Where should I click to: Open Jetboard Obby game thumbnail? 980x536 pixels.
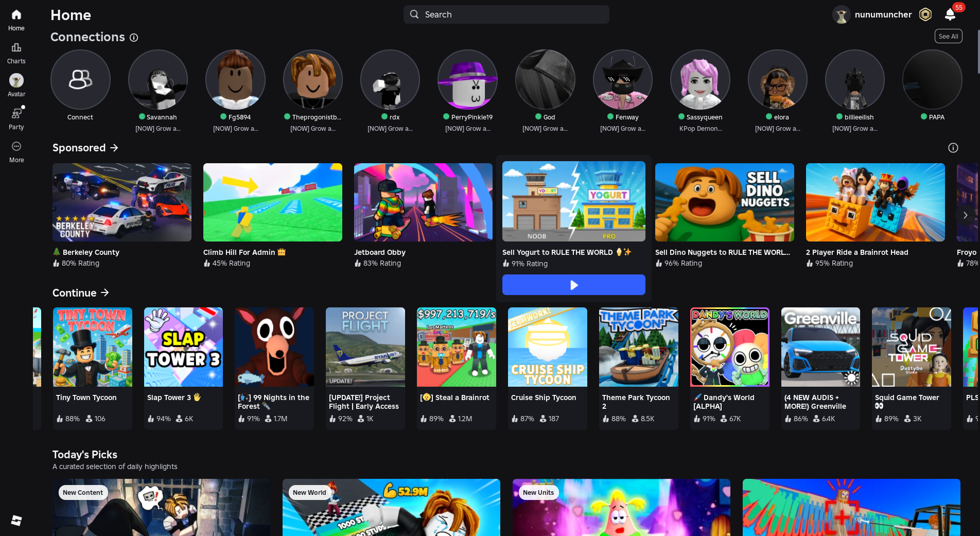pos(423,202)
